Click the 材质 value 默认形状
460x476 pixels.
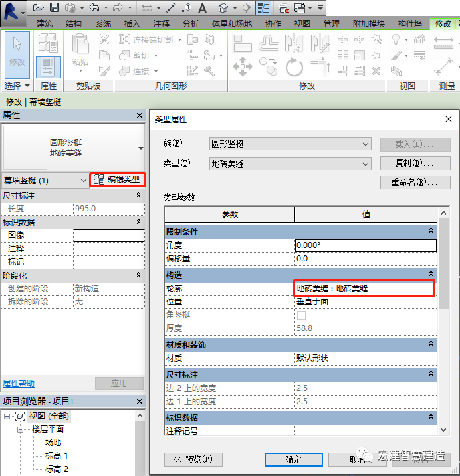(366, 358)
